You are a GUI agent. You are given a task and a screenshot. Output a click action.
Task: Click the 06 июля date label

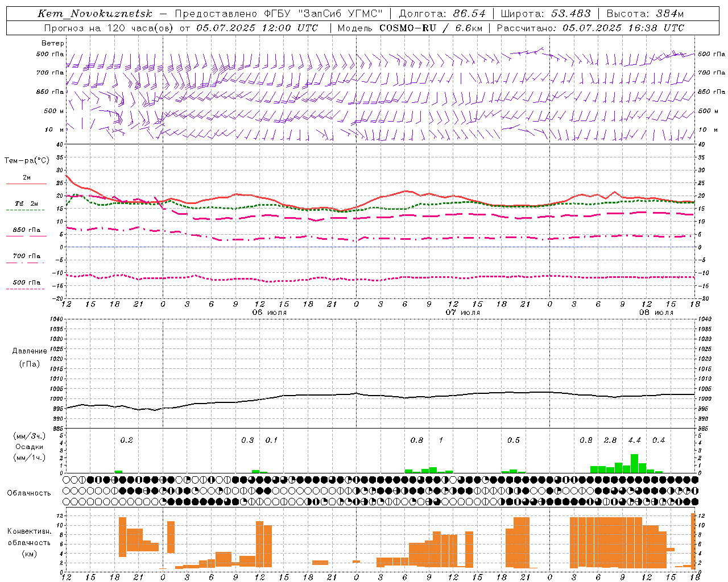270,313
